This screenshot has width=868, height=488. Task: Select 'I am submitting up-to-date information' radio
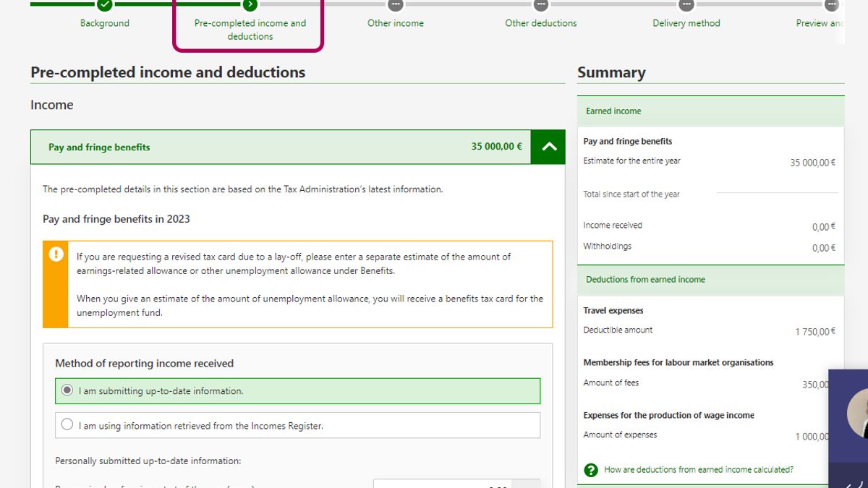pyautogui.click(x=67, y=390)
